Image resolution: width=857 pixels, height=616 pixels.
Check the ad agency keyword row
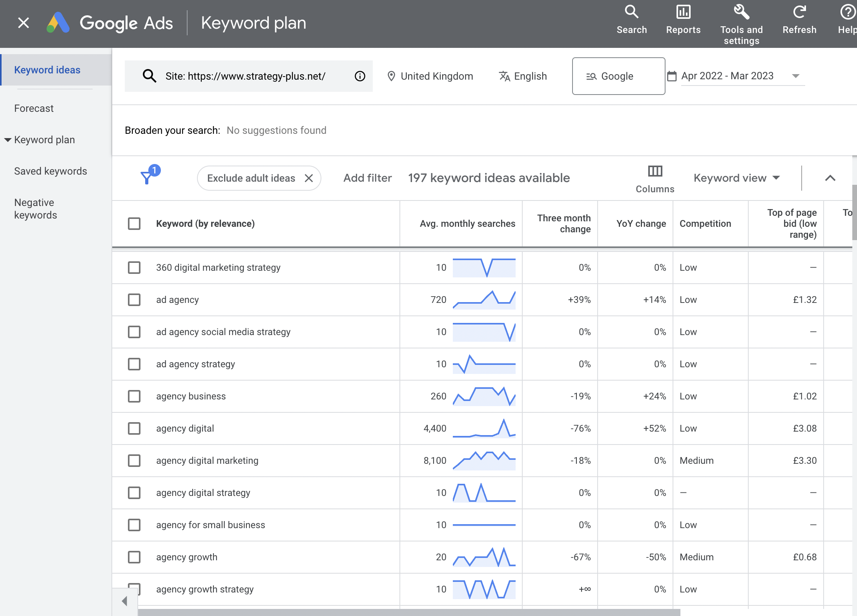coord(134,300)
